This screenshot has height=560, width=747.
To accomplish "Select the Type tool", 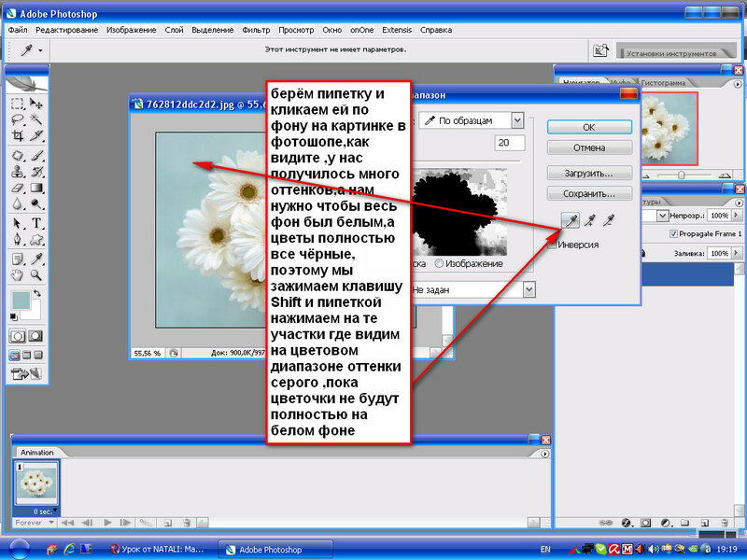I will point(36,223).
